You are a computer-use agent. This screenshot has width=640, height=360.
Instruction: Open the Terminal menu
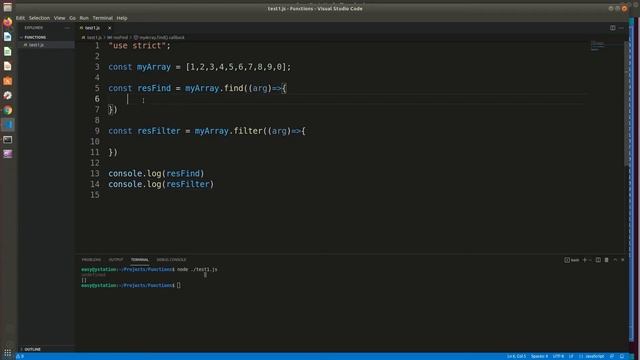102,18
